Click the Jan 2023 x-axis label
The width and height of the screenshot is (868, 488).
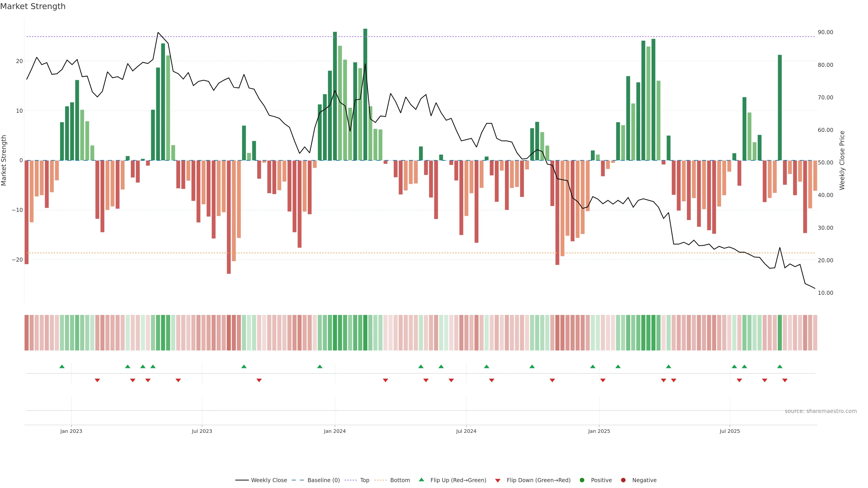[71, 431]
